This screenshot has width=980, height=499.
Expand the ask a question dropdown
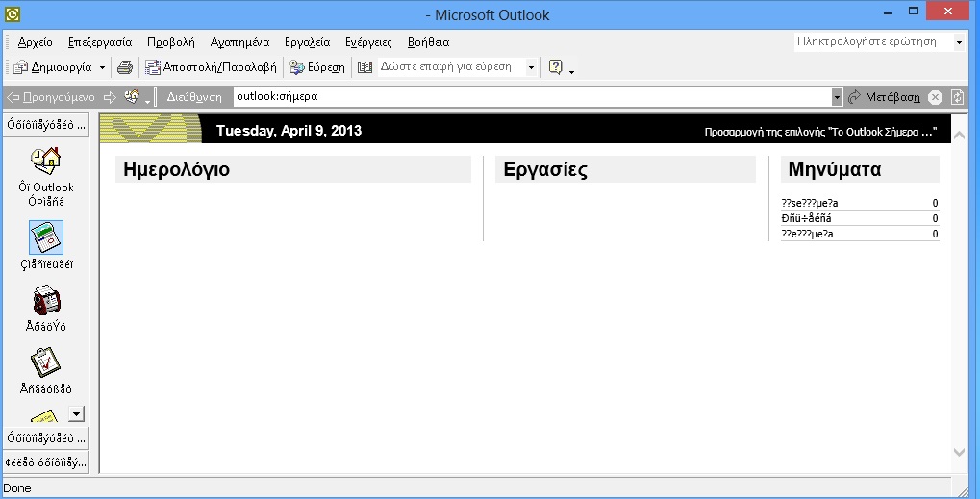[960, 42]
